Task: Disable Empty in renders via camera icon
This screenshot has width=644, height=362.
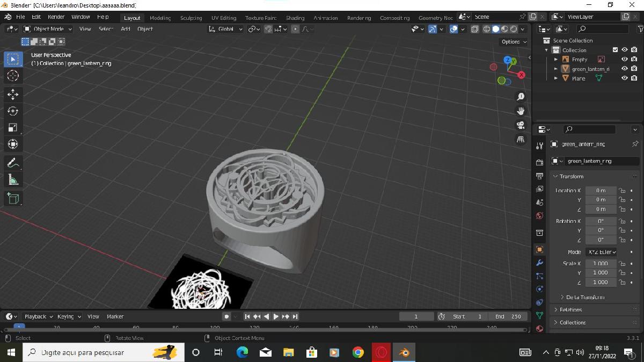Action: tap(634, 59)
